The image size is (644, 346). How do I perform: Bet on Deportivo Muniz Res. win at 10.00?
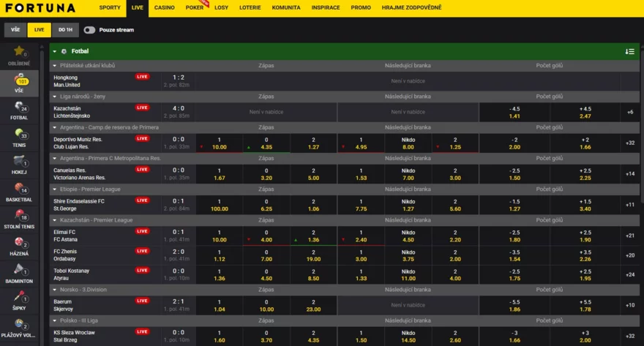(x=220, y=143)
